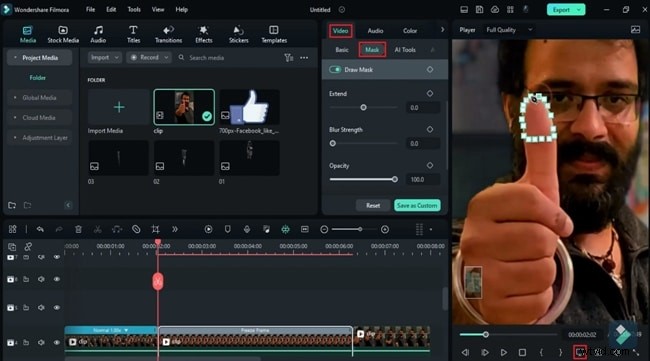Click the Delete trash icon

pyautogui.click(x=78, y=229)
